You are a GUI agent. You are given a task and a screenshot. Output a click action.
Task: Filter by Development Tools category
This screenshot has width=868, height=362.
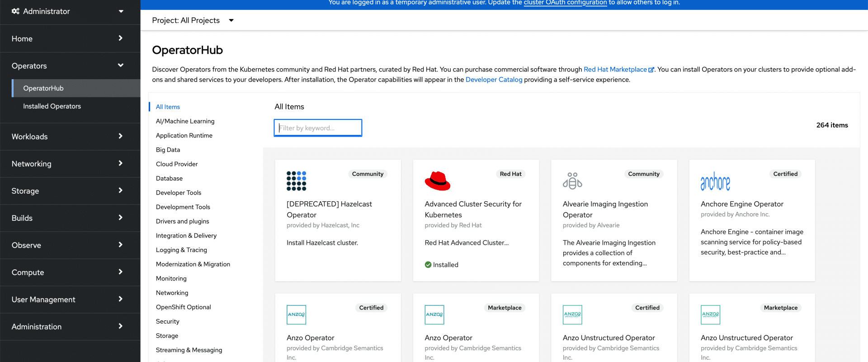tap(183, 207)
